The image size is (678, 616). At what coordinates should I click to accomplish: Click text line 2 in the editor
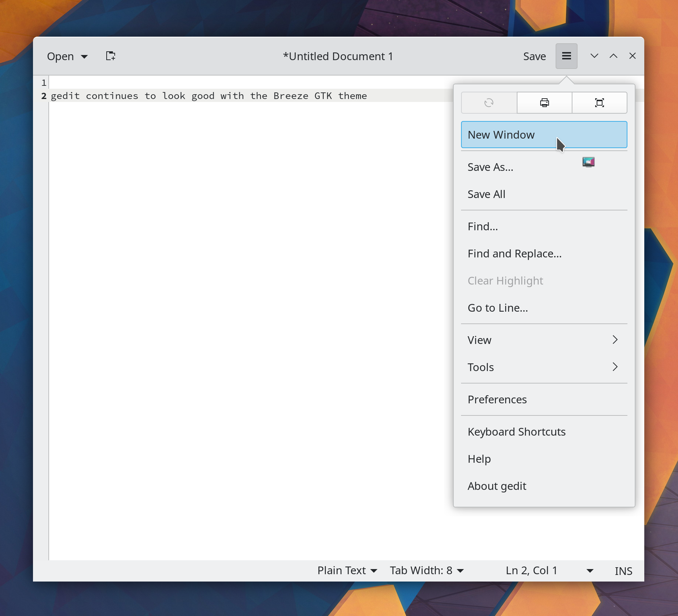pos(209,96)
